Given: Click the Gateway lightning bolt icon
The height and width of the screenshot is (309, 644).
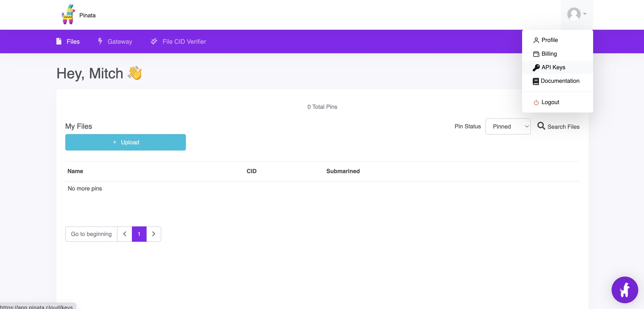Looking at the screenshot, I should point(100,41).
